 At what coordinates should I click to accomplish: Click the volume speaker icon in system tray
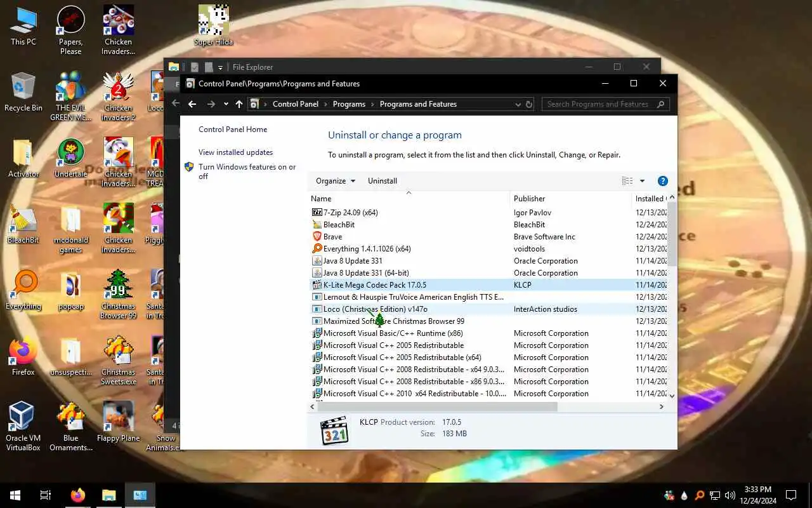tap(730, 495)
